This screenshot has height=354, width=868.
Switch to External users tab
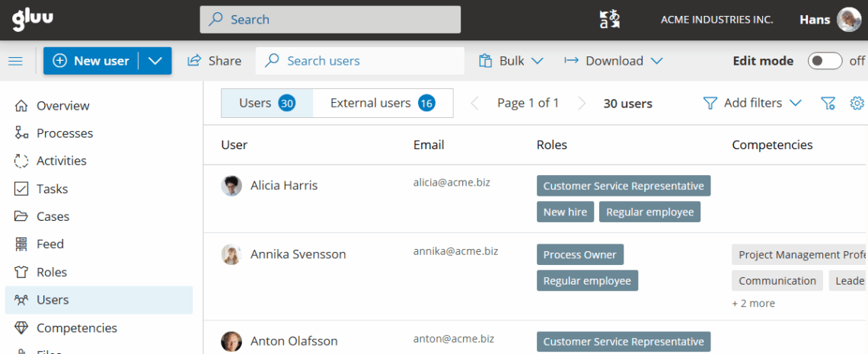(x=382, y=103)
